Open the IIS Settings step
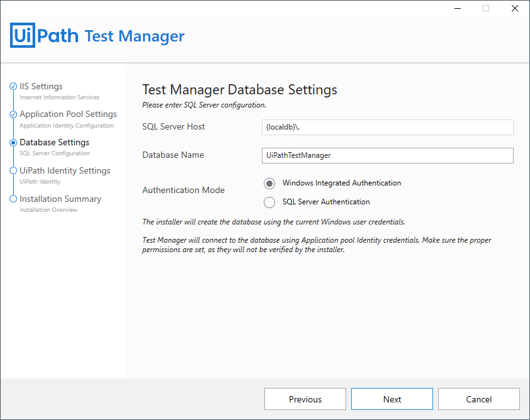 (42, 86)
